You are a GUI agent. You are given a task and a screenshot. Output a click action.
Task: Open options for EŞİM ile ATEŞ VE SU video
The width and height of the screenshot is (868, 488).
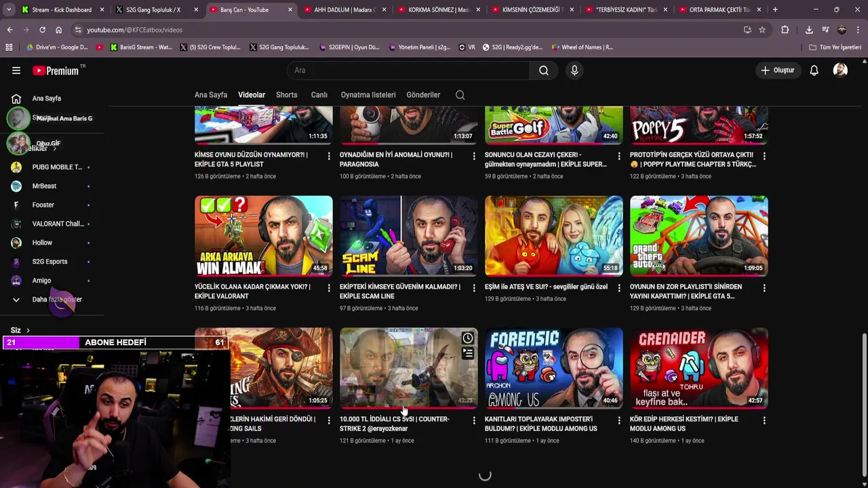pyautogui.click(x=619, y=288)
